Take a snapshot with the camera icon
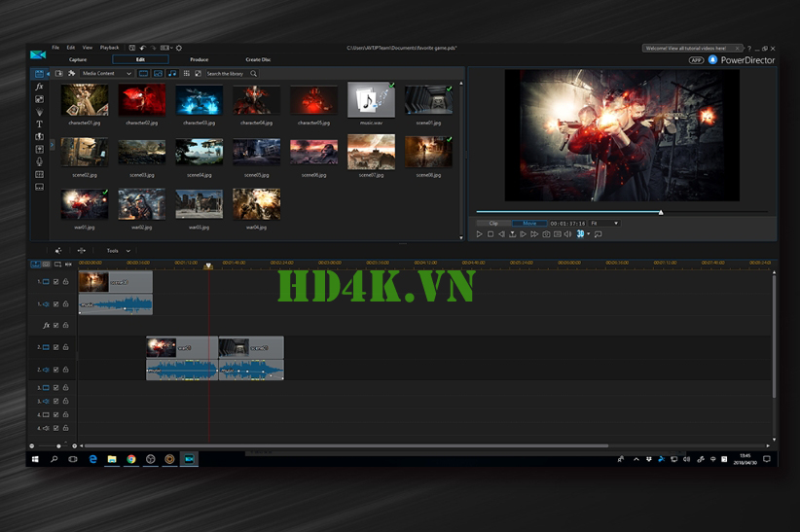Image resolution: width=800 pixels, height=532 pixels. [546, 234]
